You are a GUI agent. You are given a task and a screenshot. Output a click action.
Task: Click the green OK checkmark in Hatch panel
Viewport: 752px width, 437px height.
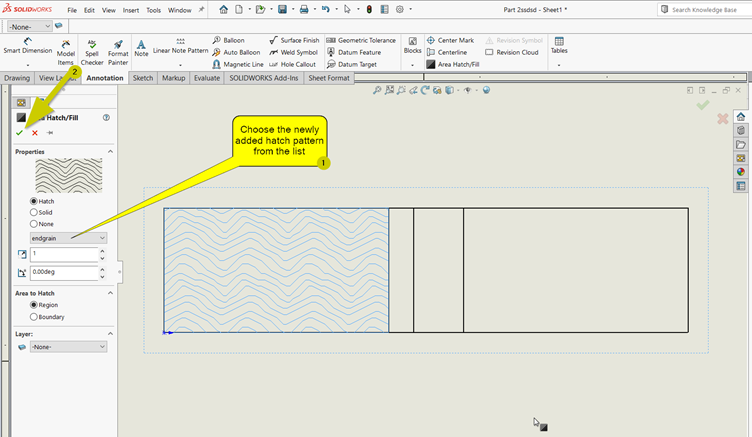click(x=19, y=133)
